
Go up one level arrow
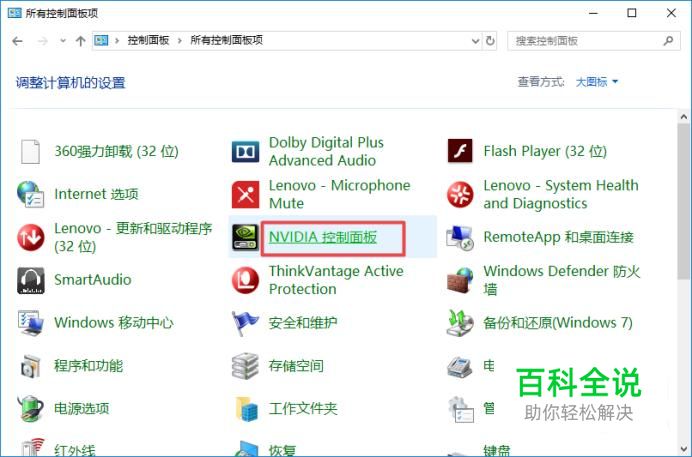[x=80, y=41]
